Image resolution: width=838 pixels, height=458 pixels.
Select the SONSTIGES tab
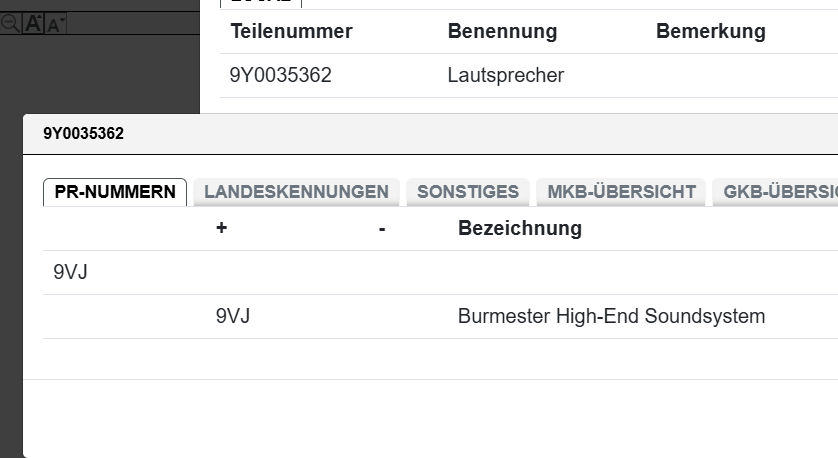click(468, 192)
